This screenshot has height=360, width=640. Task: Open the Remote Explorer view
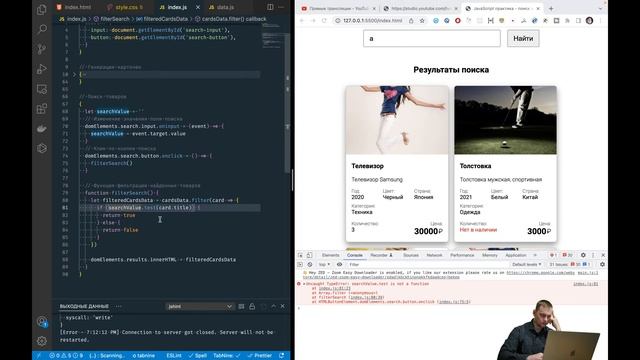click(42, 89)
